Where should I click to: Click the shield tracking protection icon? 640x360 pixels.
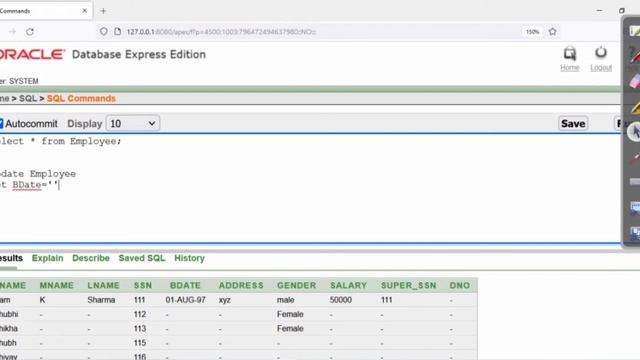[x=104, y=31]
